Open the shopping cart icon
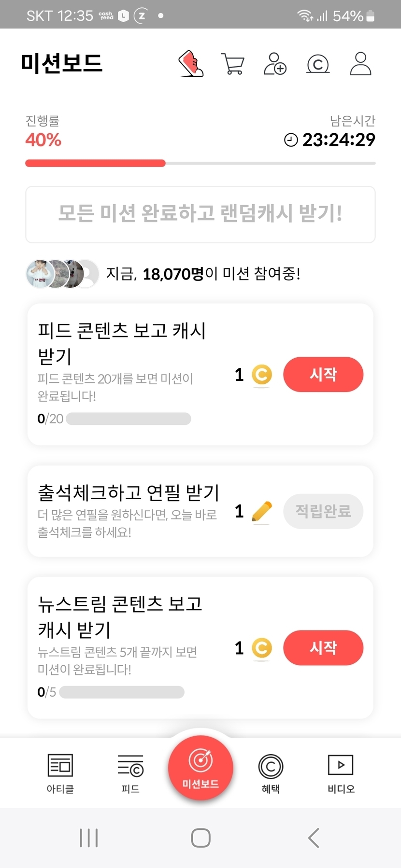Viewport: 401px width, 868px height. coord(233,64)
